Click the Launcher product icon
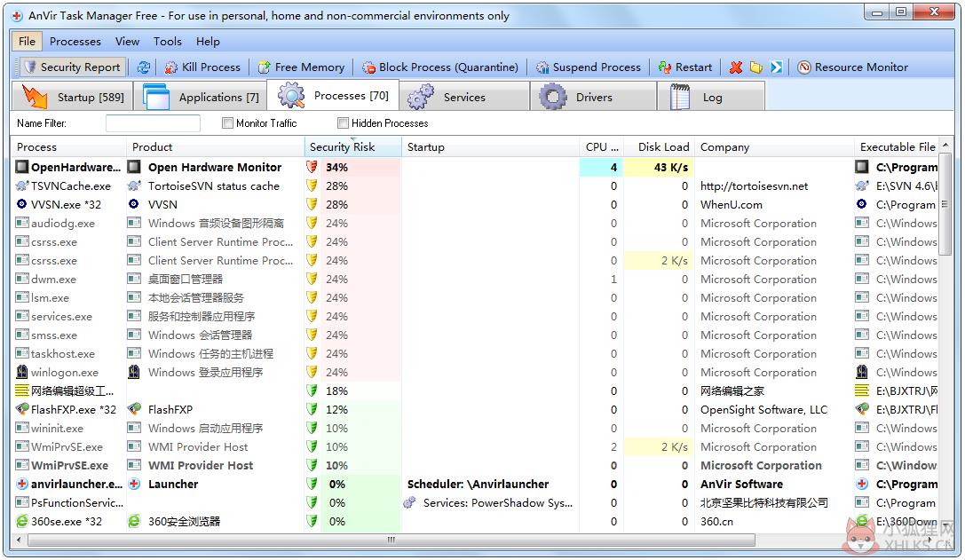Image resolution: width=965 pixels, height=560 pixels. tap(134, 484)
